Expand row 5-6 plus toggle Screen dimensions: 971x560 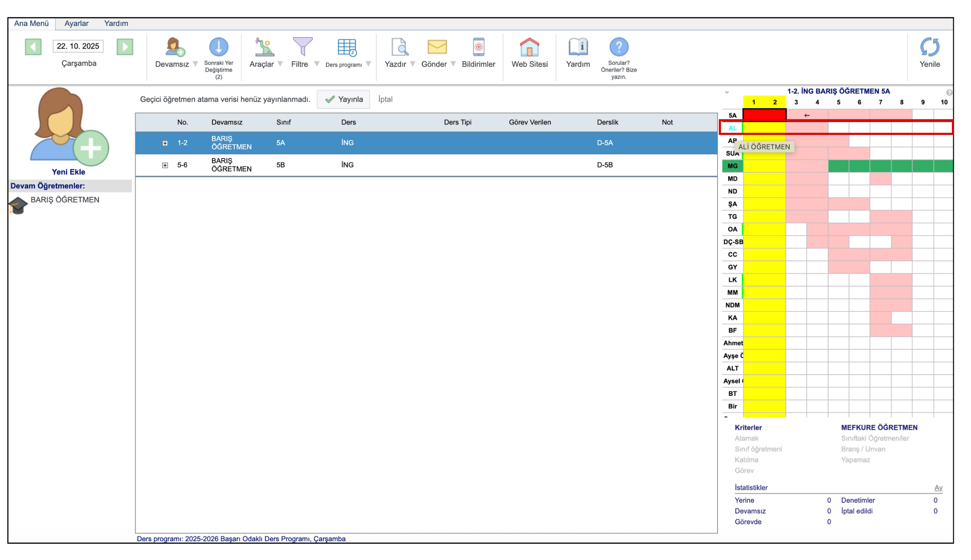165,165
